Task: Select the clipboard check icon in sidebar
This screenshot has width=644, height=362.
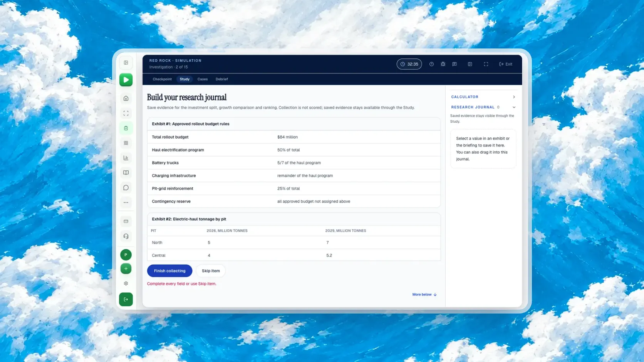Action: tap(126, 128)
